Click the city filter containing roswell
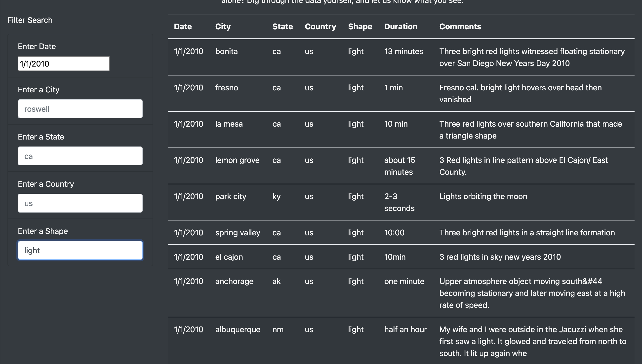The height and width of the screenshot is (364, 642). coord(80,109)
